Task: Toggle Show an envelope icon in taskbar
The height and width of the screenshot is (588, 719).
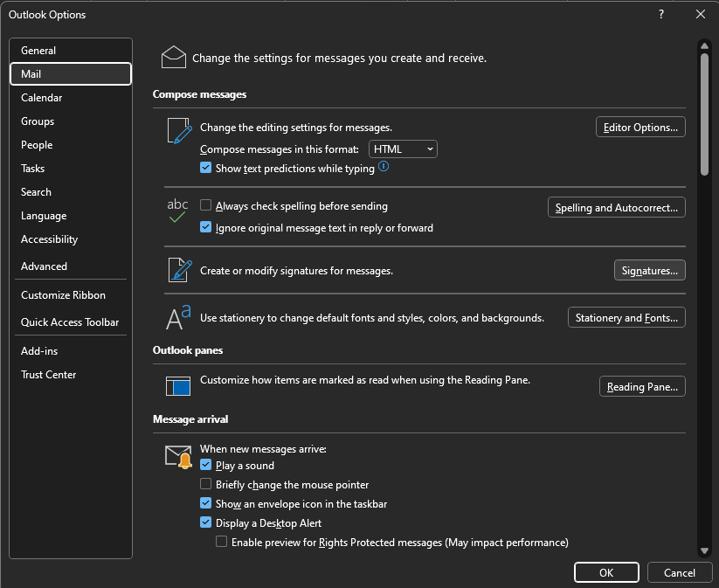Action: [206, 503]
